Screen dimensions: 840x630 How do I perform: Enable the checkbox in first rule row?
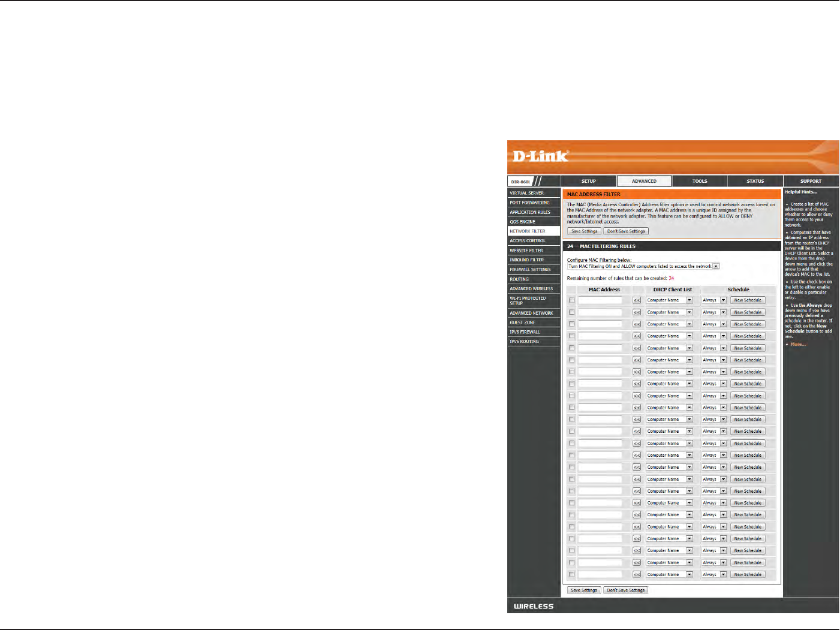(x=571, y=300)
